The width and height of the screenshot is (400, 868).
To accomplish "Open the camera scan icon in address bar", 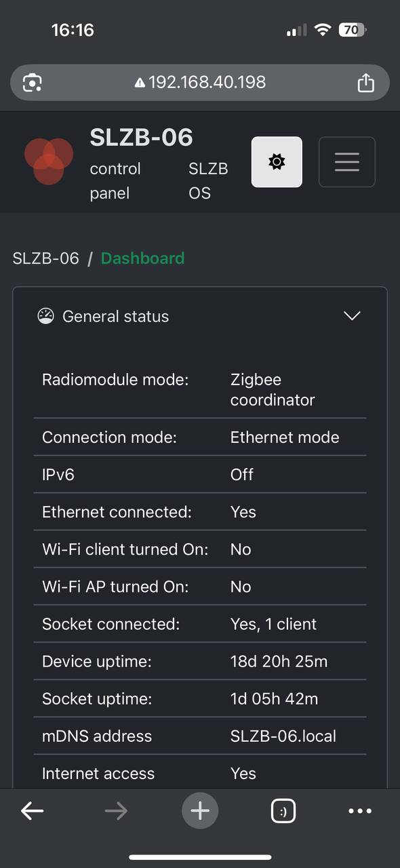I will [33, 83].
